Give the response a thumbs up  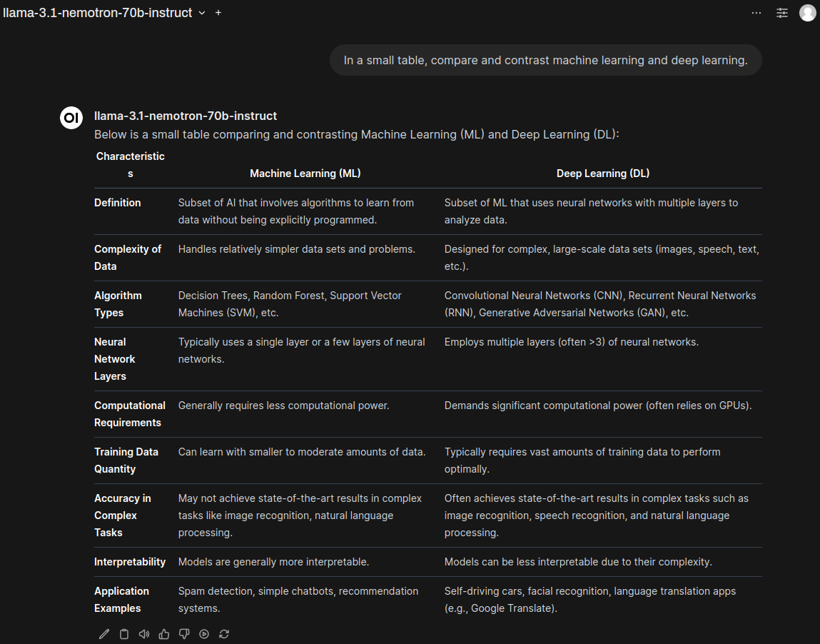(x=164, y=633)
